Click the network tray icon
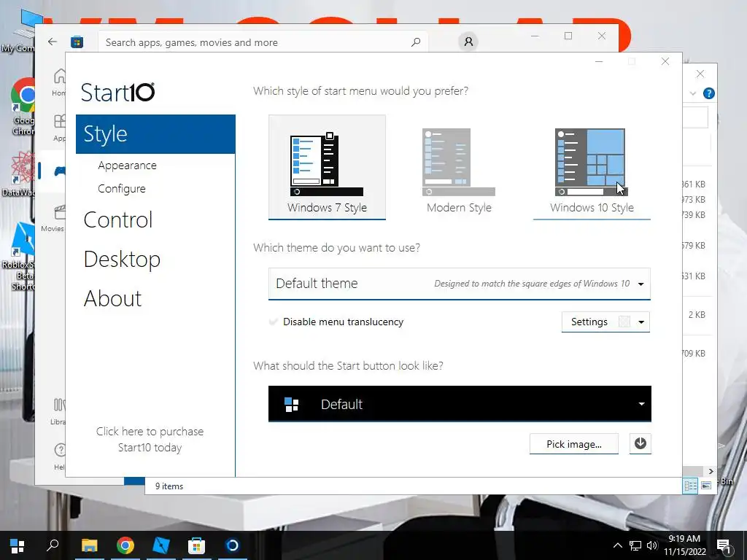 click(x=635, y=545)
